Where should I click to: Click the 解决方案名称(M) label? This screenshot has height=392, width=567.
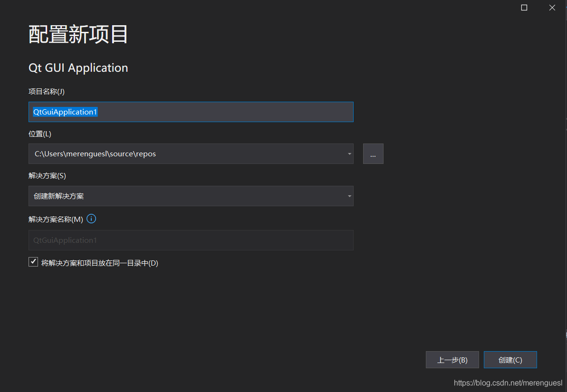56,219
